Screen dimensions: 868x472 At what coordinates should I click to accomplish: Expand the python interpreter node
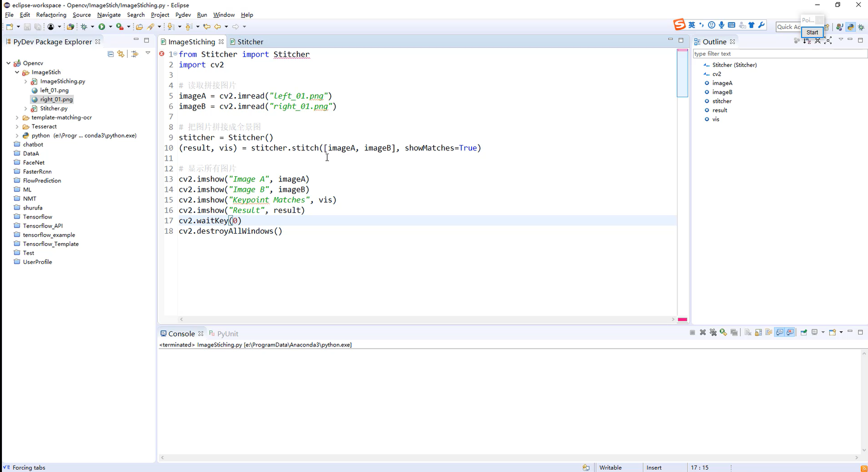pos(17,136)
